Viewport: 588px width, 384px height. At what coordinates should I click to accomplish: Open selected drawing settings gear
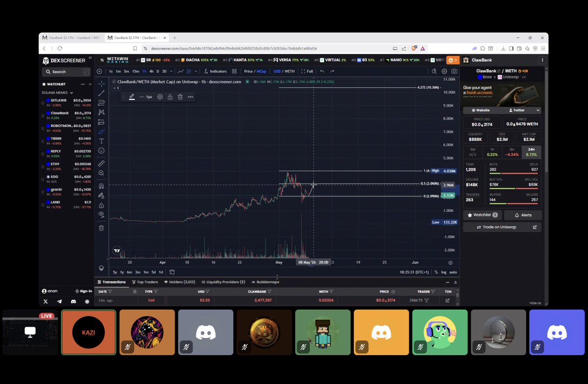coord(160,96)
